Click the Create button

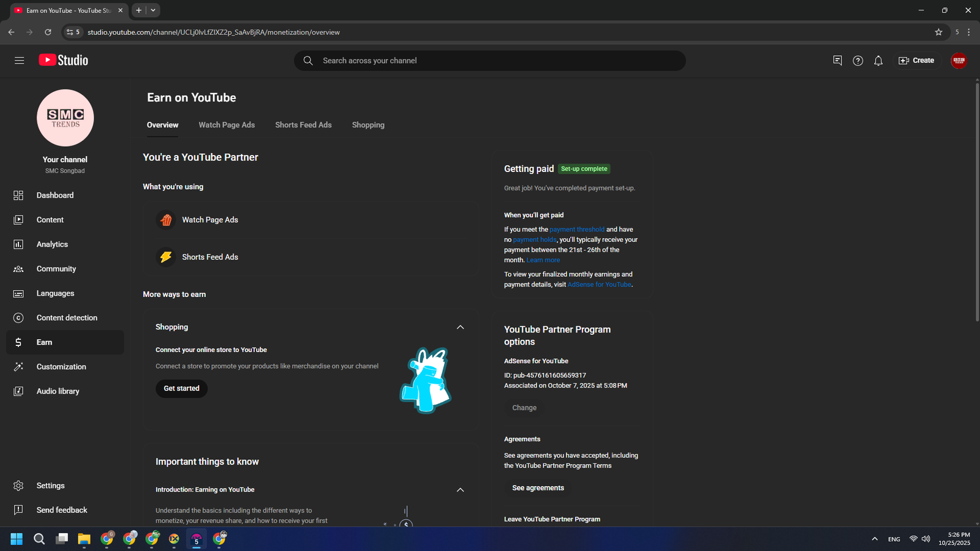click(x=916, y=61)
